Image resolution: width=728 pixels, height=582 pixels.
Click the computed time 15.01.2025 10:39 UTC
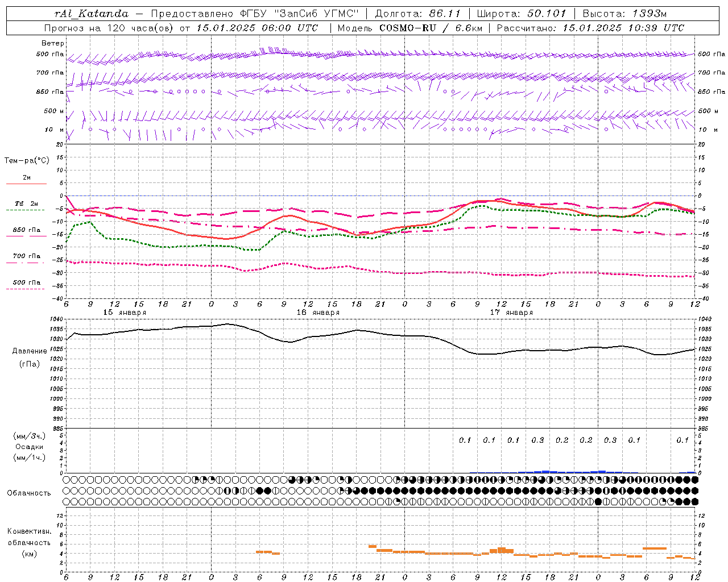pyautogui.click(x=623, y=28)
